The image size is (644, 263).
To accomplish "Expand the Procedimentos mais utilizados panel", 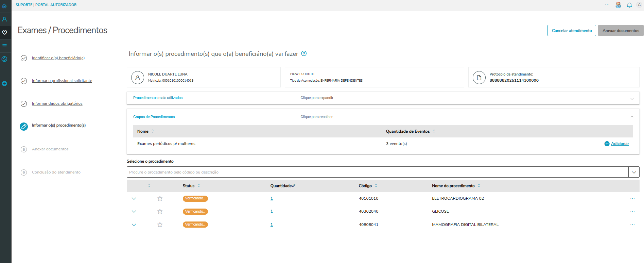I will pyautogui.click(x=632, y=99).
